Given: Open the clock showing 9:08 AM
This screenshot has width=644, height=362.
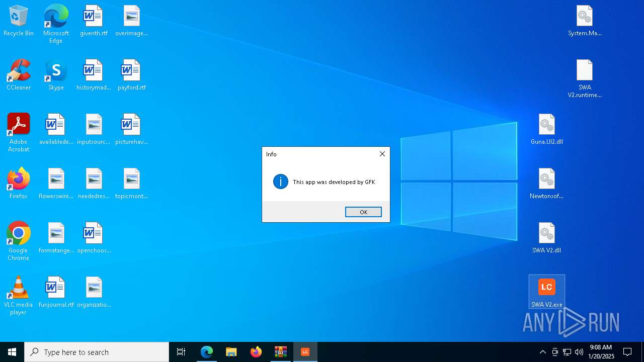Looking at the screenshot, I should pos(601,352).
